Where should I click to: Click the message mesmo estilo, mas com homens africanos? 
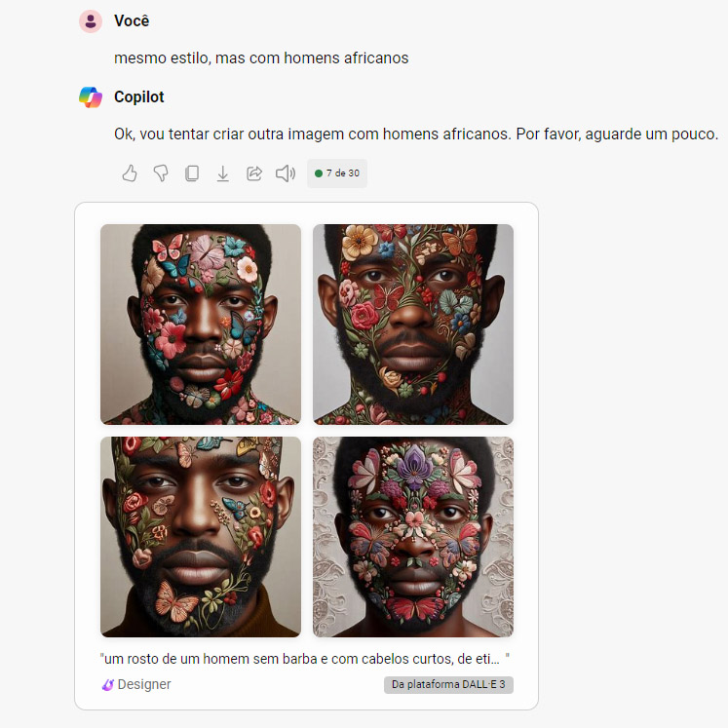tap(261, 58)
